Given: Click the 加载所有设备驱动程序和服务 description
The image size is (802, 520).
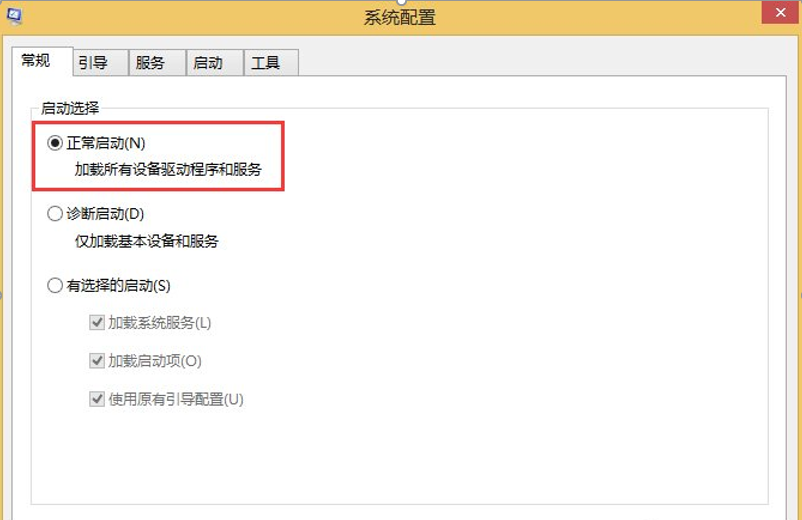Looking at the screenshot, I should [x=168, y=169].
